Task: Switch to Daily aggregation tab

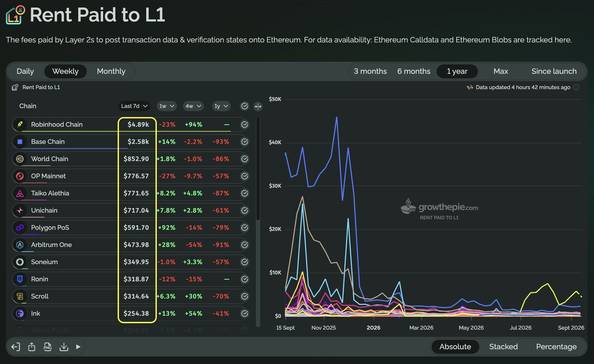Action: 25,71
